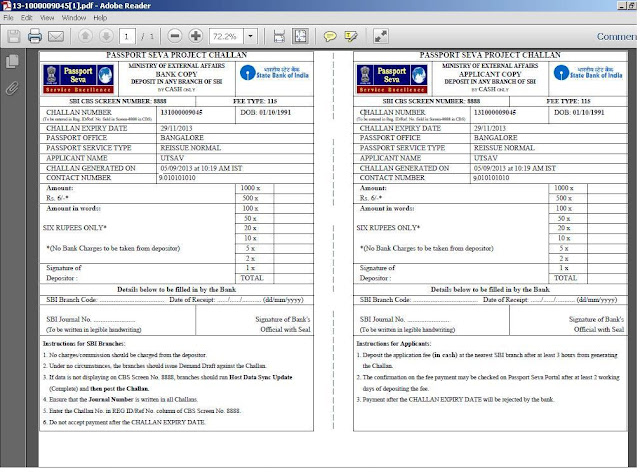Zoom out using the minus button

[175, 36]
